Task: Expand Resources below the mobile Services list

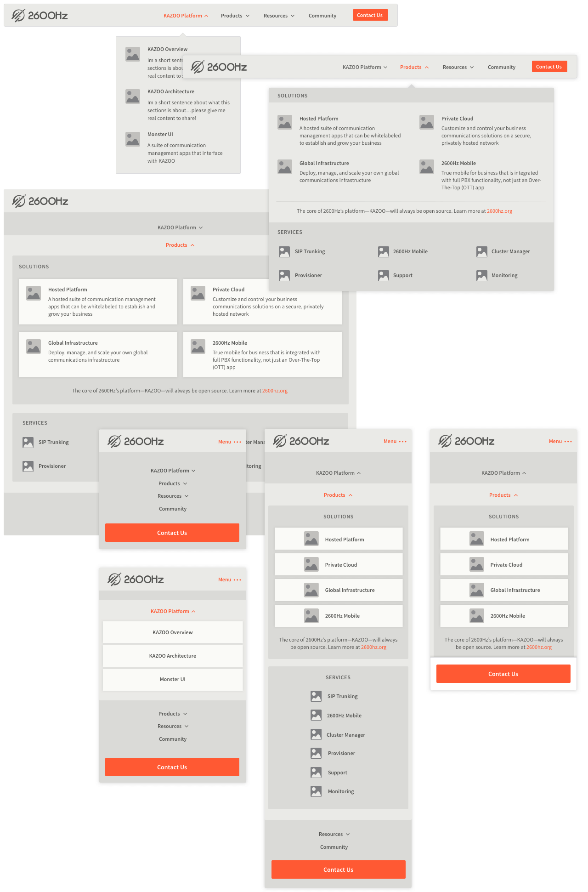Action: tap(334, 834)
